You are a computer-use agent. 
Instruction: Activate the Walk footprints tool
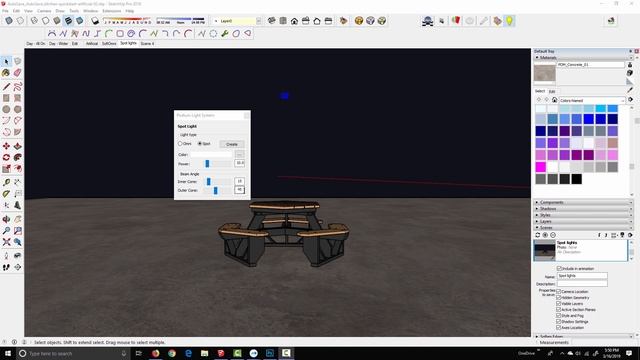(x=6, y=267)
